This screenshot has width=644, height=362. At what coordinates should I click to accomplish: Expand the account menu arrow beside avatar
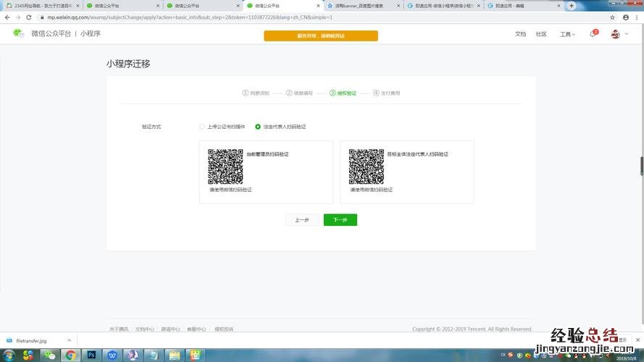coord(626,34)
